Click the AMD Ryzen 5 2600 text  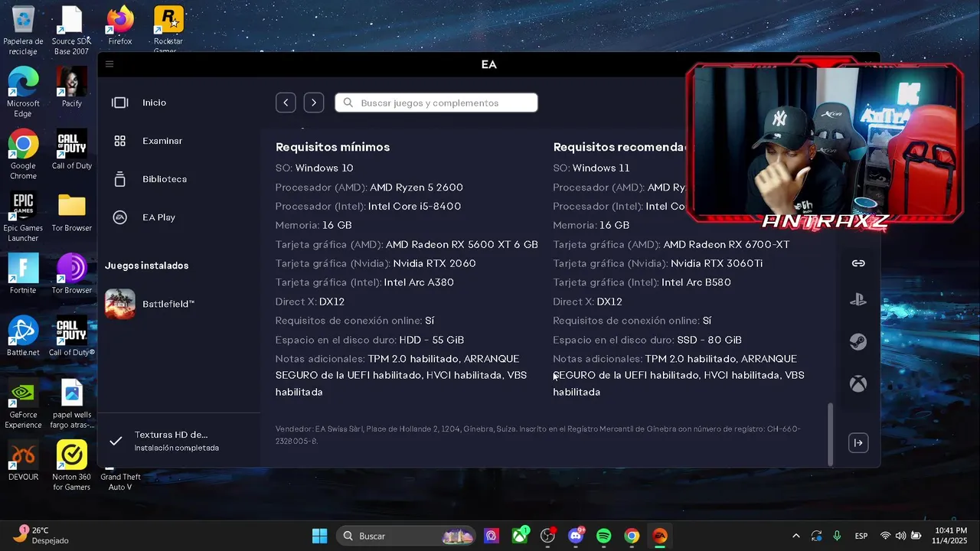tap(416, 187)
